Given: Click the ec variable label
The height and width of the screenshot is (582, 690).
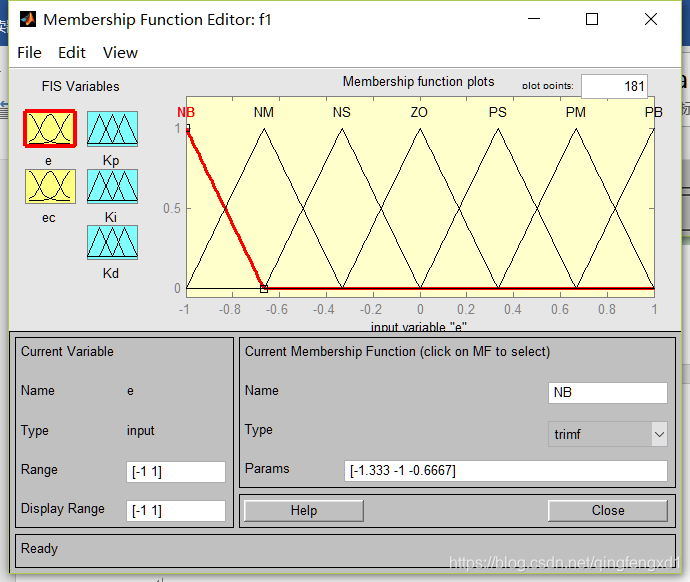Looking at the screenshot, I should (x=49, y=218).
